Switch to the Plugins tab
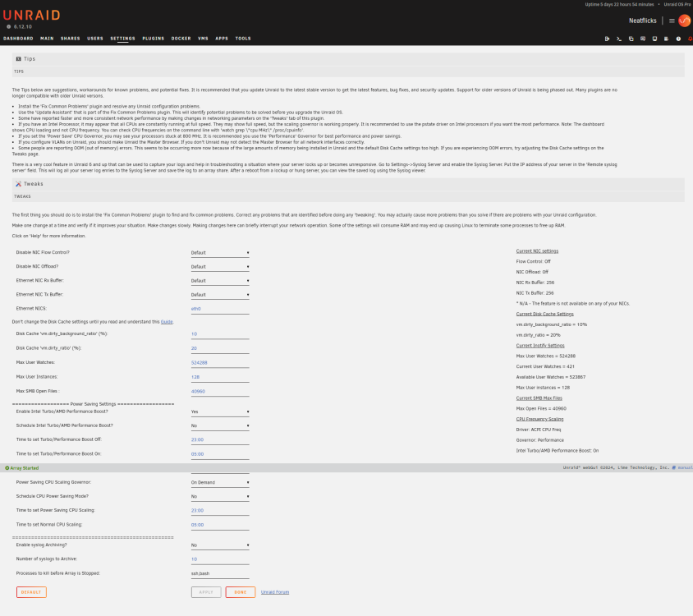The image size is (693, 616). pos(153,39)
